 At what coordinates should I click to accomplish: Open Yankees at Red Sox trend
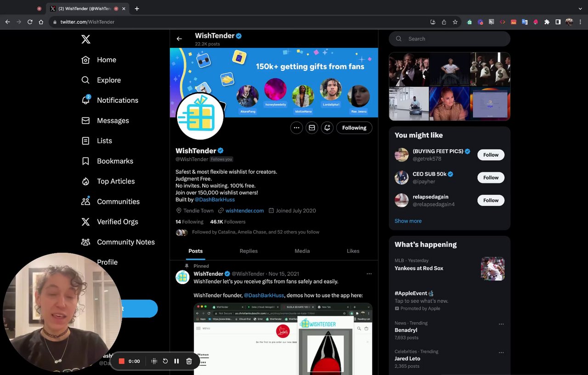(419, 269)
